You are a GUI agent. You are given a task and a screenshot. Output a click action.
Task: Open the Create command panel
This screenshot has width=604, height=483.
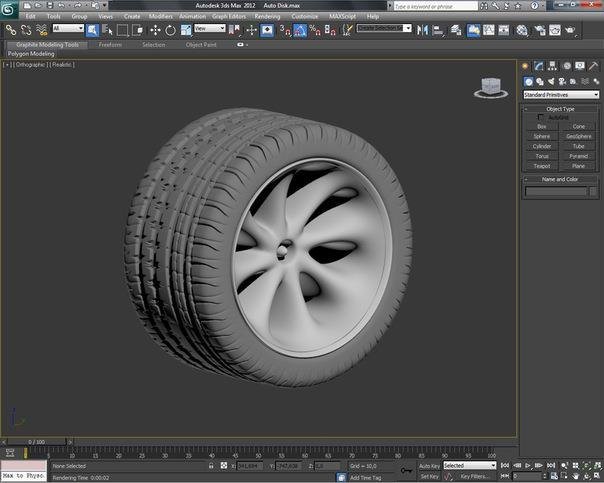(525, 66)
